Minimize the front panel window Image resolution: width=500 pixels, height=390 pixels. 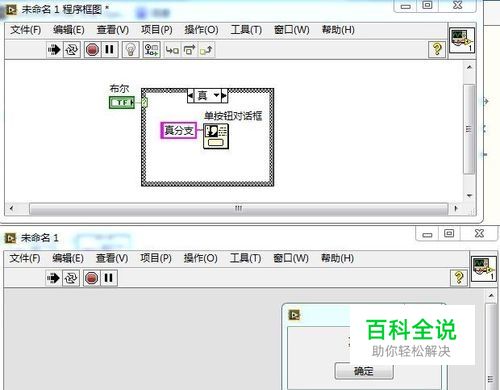427,234
